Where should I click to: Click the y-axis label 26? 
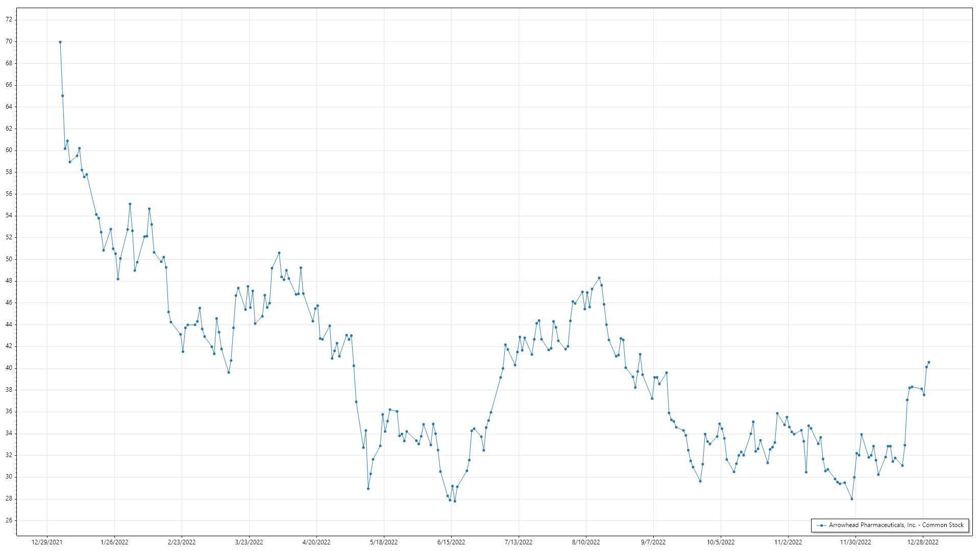tap(9, 520)
